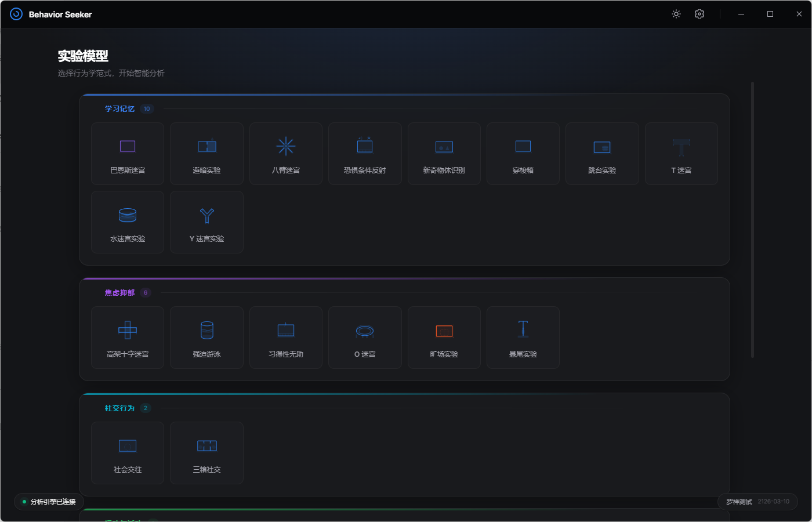Choose the 恐惧条件反射 experiment icon
Image resolution: width=812 pixels, height=522 pixels.
[365, 146]
